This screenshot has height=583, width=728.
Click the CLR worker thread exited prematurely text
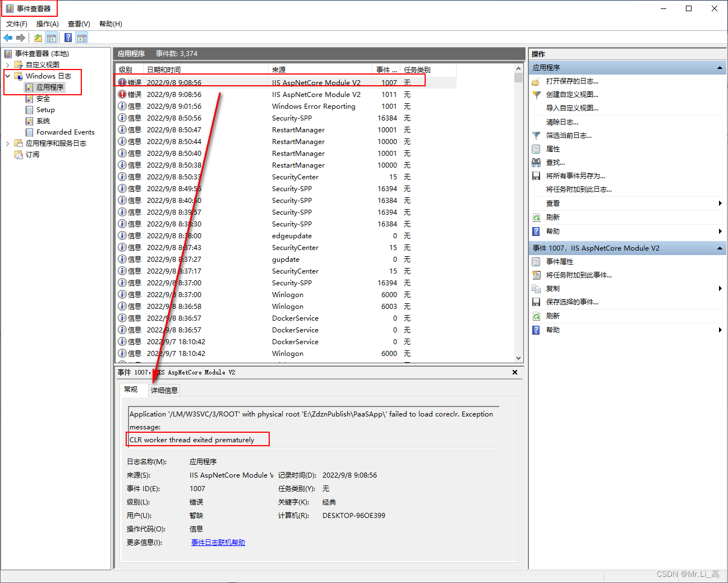pos(192,440)
